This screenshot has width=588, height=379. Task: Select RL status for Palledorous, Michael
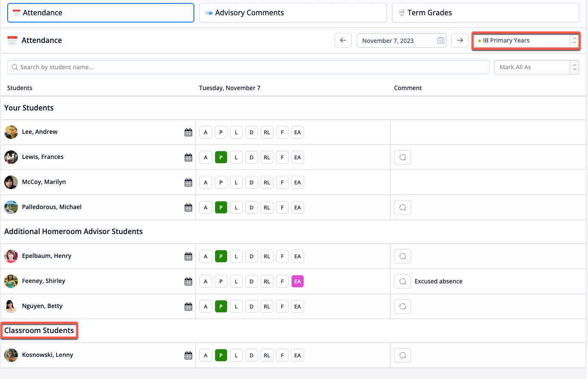pyautogui.click(x=267, y=208)
